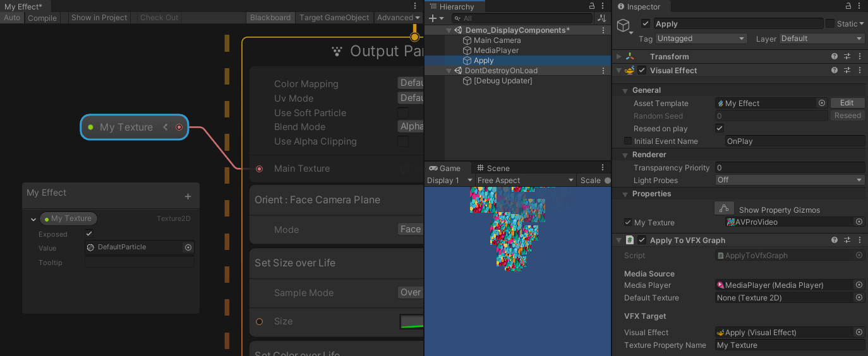Image resolution: width=868 pixels, height=356 pixels.
Task: Open Transform component presets icon
Action: (847, 56)
